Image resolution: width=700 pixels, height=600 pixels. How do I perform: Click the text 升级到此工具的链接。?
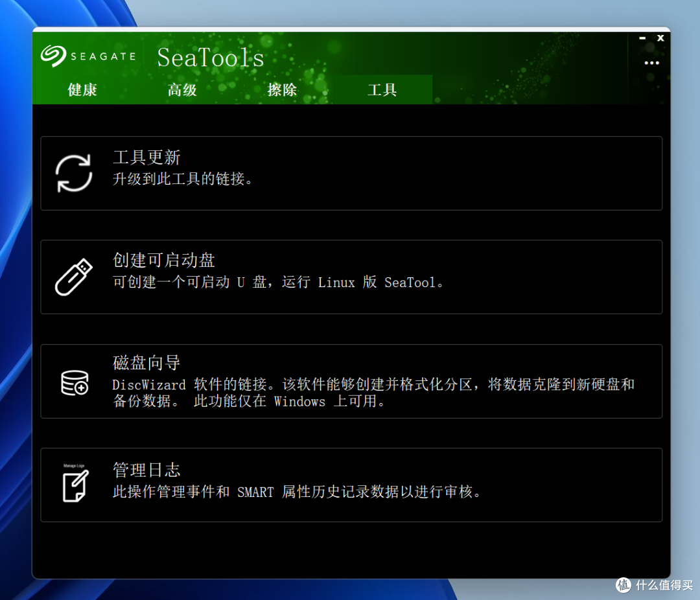(x=183, y=179)
